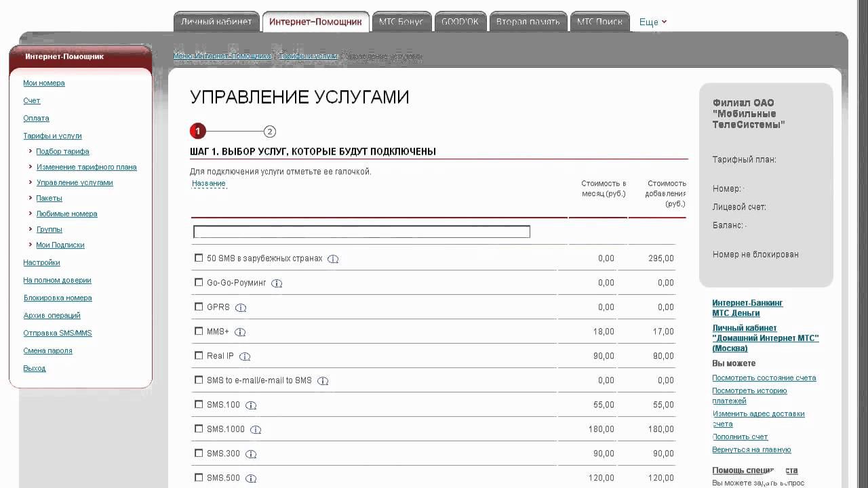
Task: Open Домашний Интернет МТС cabinet link
Action: 766,338
